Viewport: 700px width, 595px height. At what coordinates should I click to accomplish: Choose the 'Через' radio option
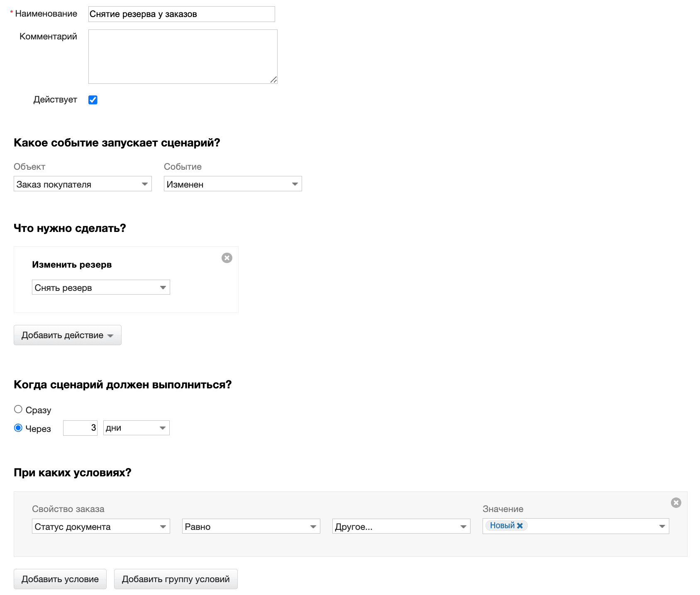(18, 428)
